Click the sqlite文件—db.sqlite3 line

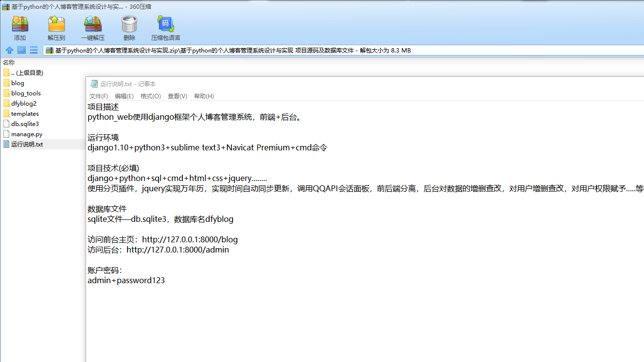[161, 219]
